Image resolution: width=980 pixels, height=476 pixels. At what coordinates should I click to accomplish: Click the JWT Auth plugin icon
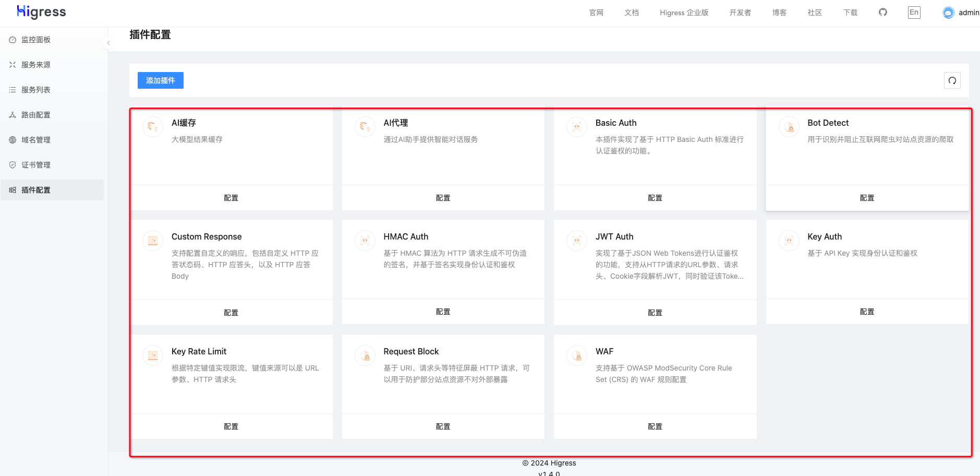(x=577, y=241)
